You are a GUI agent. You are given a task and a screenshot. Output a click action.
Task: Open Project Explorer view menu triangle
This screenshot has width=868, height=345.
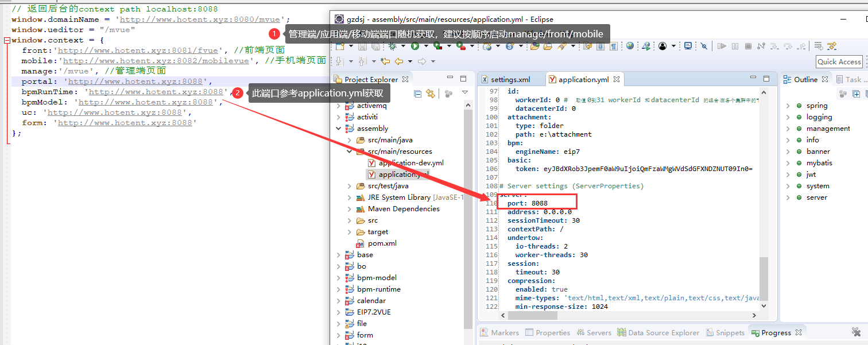tap(465, 92)
